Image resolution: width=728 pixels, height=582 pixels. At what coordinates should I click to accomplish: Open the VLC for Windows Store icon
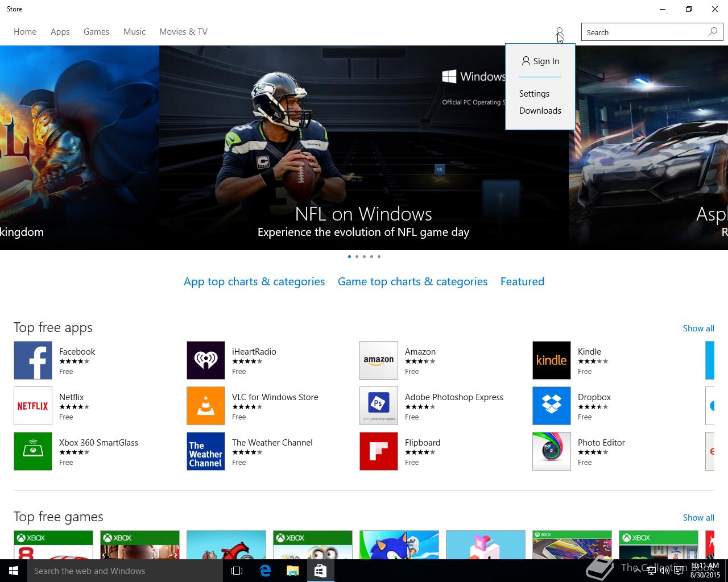[206, 406]
